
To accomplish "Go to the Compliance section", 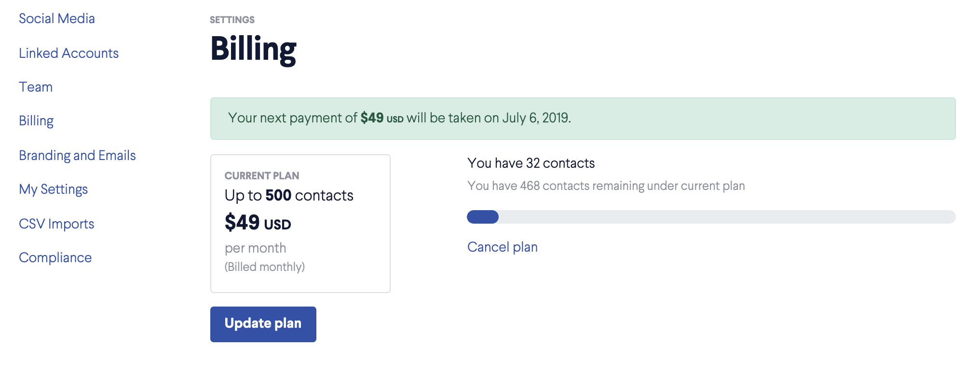I will (x=55, y=258).
